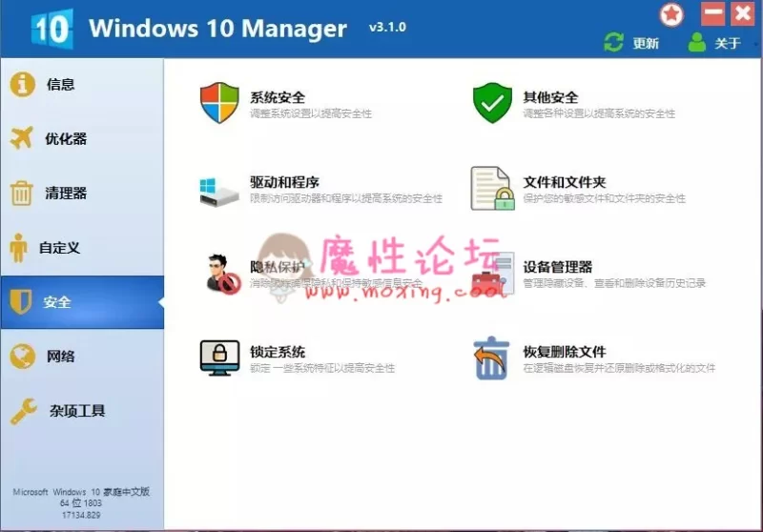Click the 安全 shield icon in sidebar
763x532 pixels.
point(20,301)
